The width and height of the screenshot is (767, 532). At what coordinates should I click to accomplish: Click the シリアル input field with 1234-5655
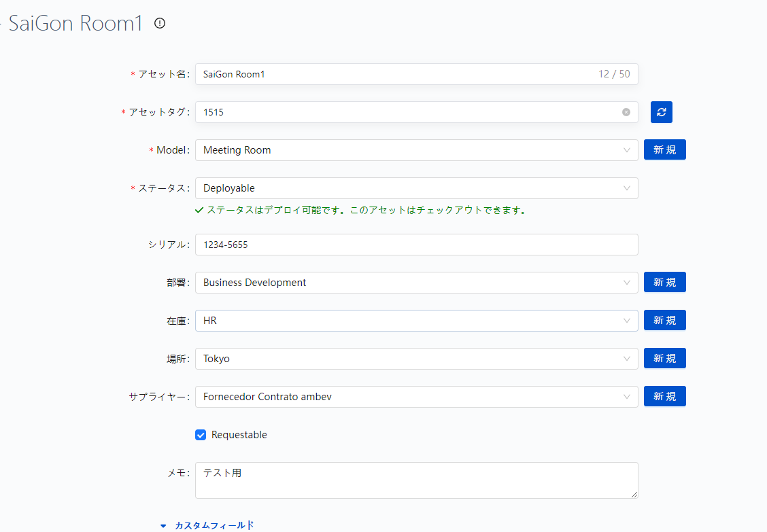[415, 245]
